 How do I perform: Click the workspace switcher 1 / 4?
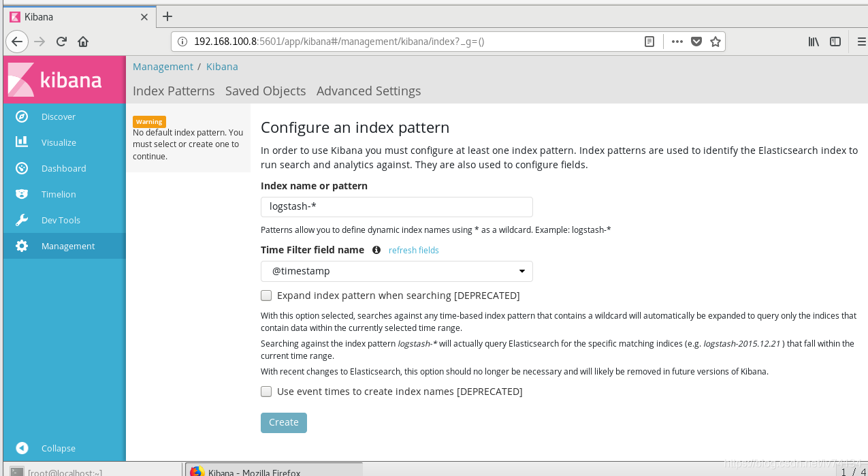click(x=853, y=471)
